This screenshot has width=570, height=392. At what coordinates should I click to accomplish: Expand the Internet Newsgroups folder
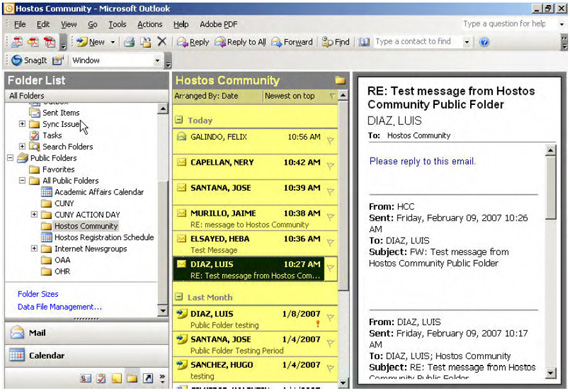tap(34, 248)
